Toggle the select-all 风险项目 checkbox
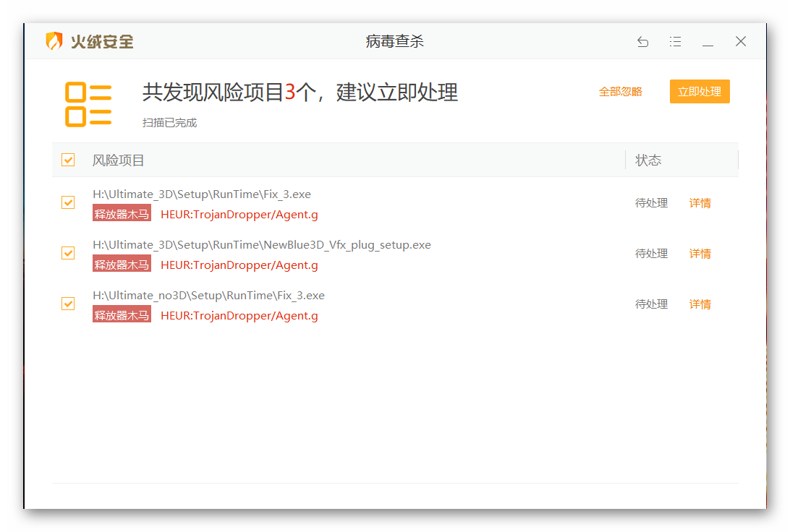790x532 pixels. pyautogui.click(x=68, y=160)
